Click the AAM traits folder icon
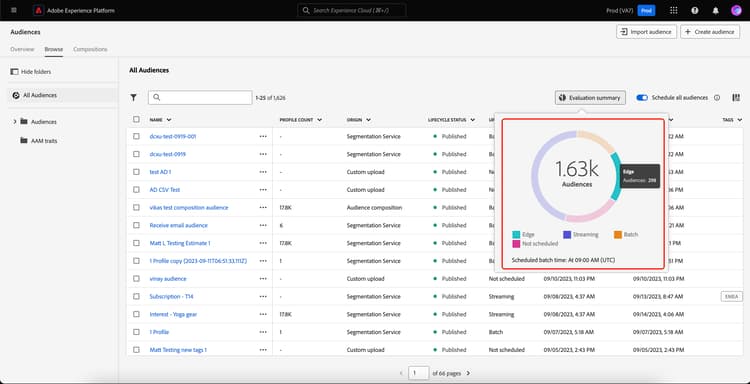Screen dimensions: 750x384 pos(24,141)
